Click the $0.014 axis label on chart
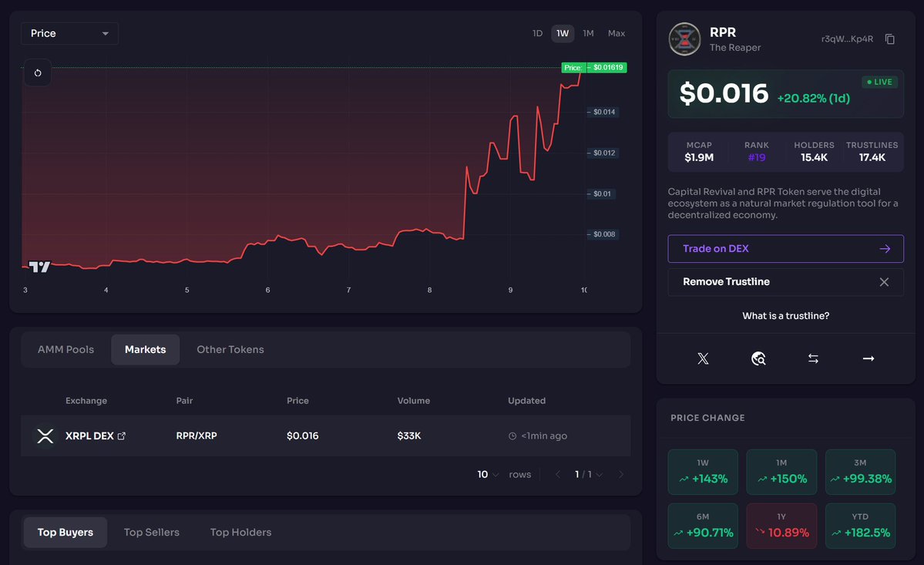The image size is (924, 565). point(604,112)
